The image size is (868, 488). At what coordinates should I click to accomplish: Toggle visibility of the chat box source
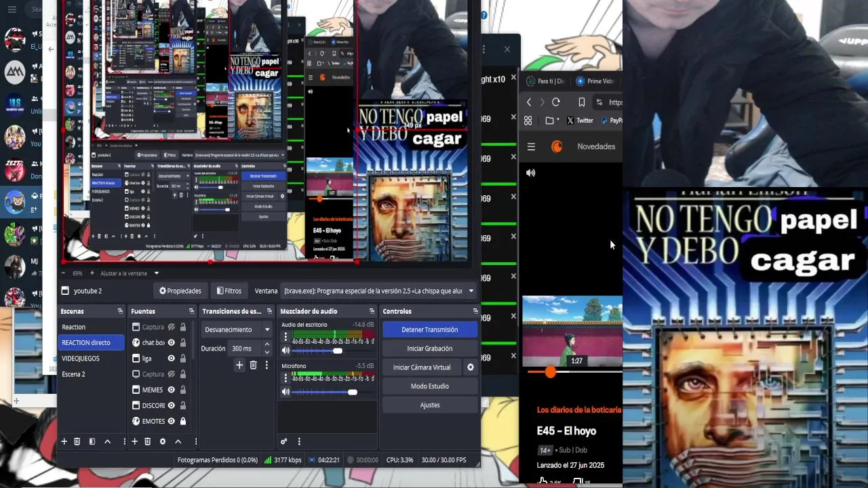[172, 342]
